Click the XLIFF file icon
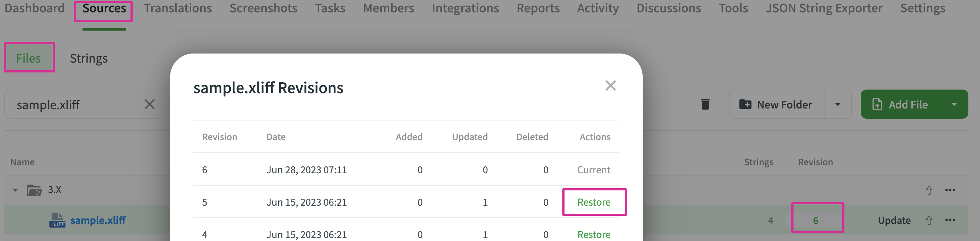The width and height of the screenshot is (980, 241). [x=57, y=220]
